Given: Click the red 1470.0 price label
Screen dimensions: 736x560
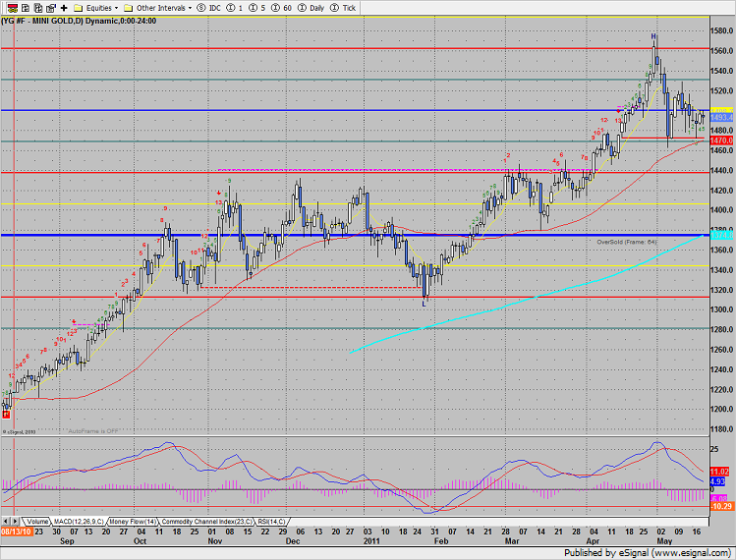Looking at the screenshot, I should [x=722, y=140].
